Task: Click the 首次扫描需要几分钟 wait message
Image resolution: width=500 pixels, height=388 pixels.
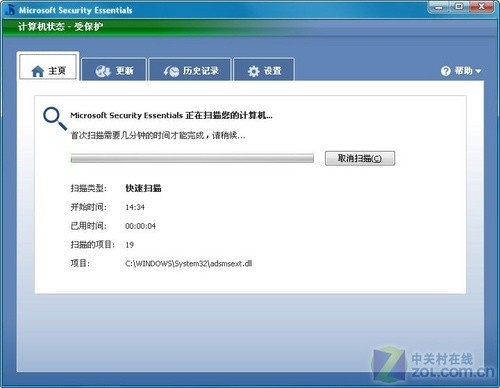Action: (158, 135)
